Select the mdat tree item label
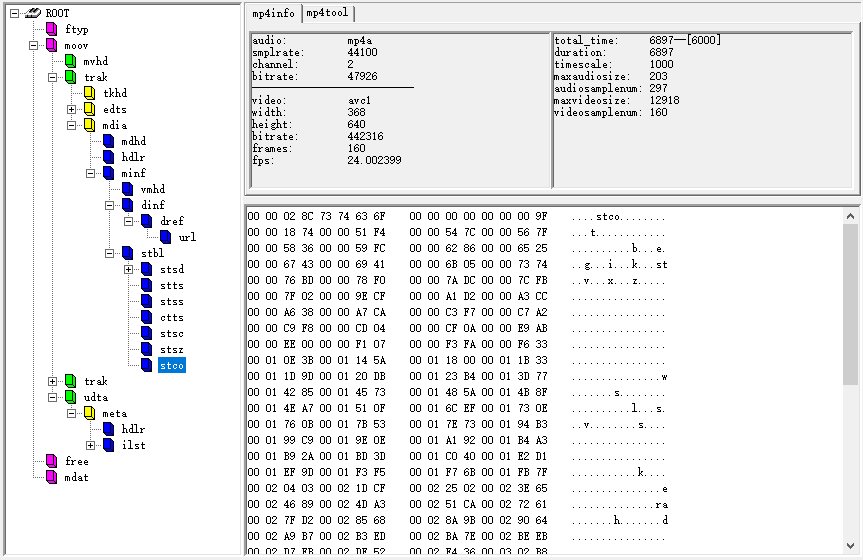Viewport: 863px width, 560px height. coord(77,477)
